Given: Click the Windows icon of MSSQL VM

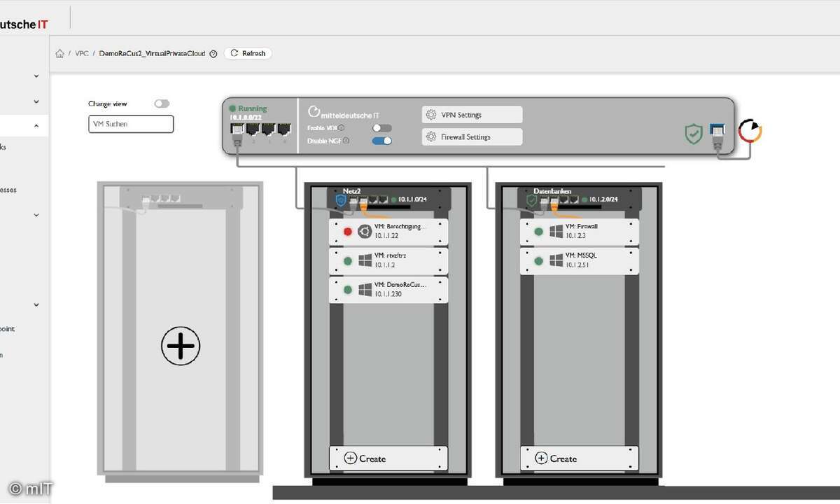Looking at the screenshot, I should [556, 260].
